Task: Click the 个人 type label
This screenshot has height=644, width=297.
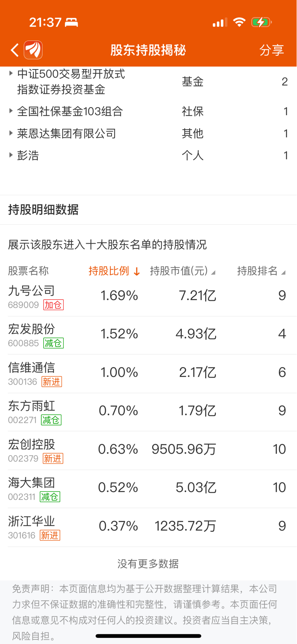Action: coord(193,155)
